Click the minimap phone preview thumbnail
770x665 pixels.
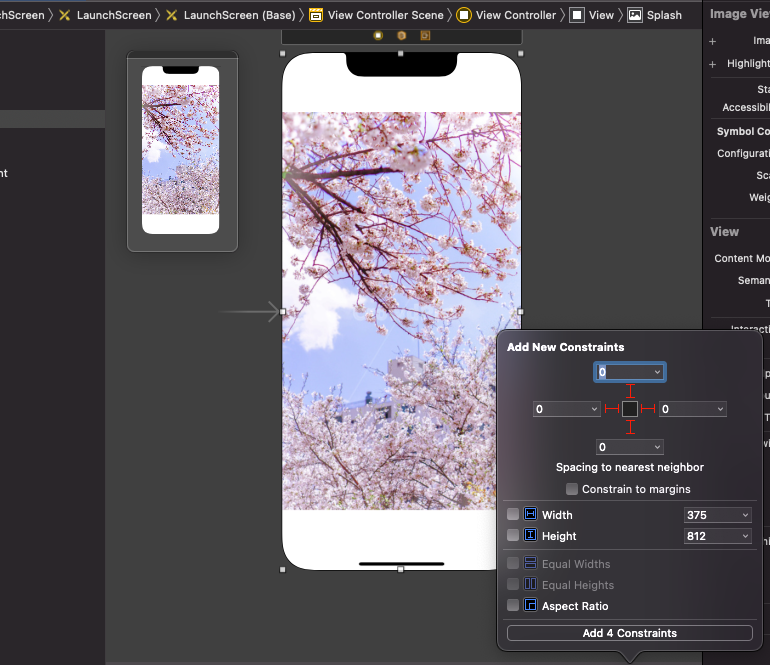(x=181, y=150)
